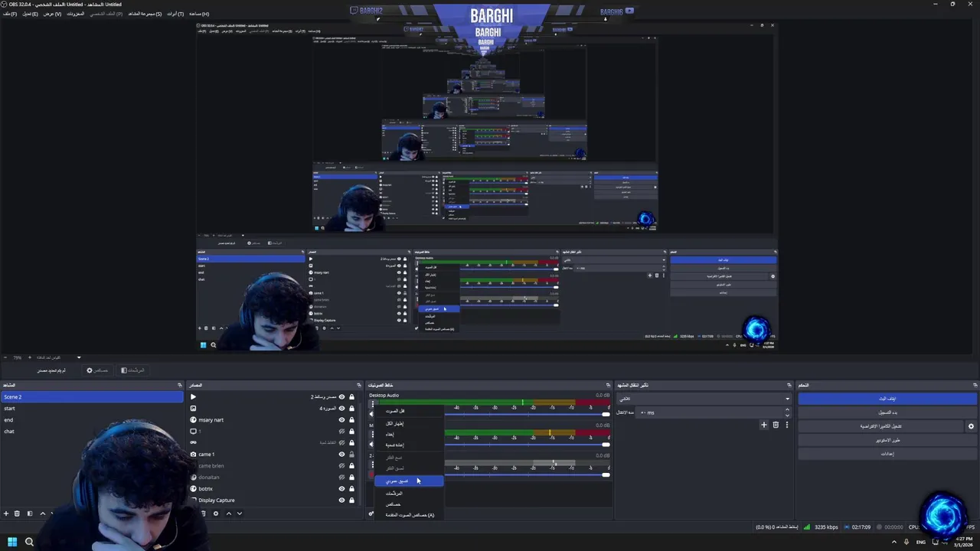Open virtual camera settings gear icon
980x551 pixels.
point(971,426)
